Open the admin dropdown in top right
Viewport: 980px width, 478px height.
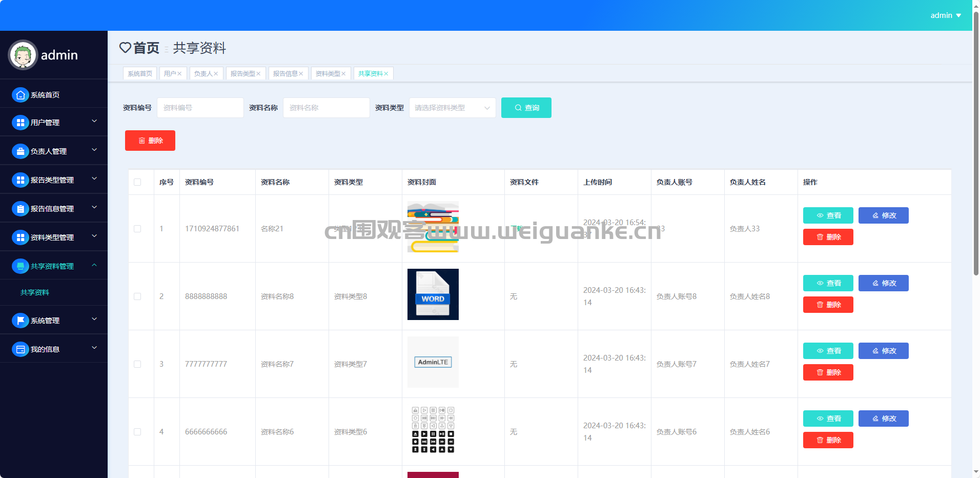(946, 15)
